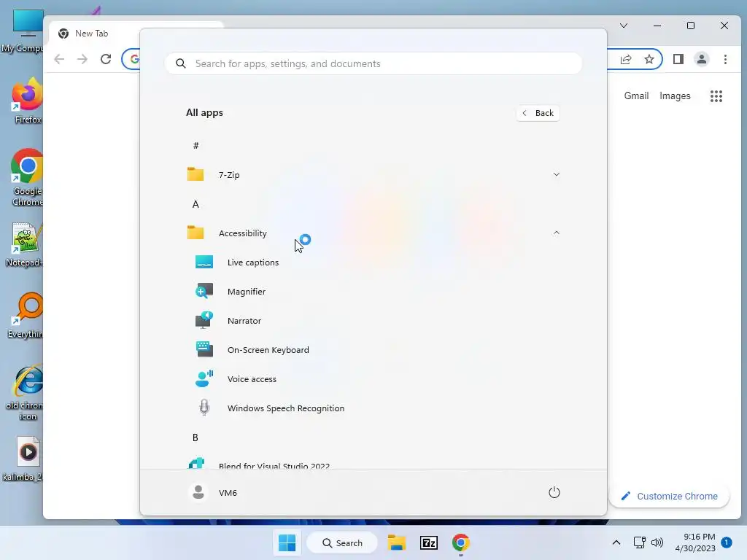This screenshot has width=747, height=560.
Task: Open File Explorer from taskbar
Action: [x=396, y=542]
